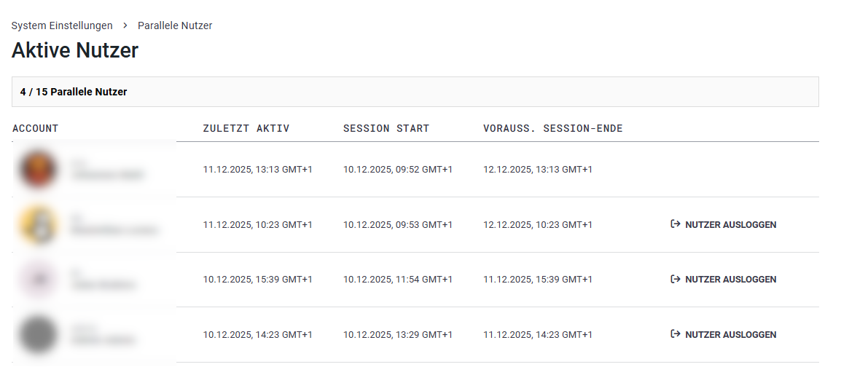Sort by the ZULETZT AKTIV column header
The height and width of the screenshot is (383, 868).
(246, 128)
